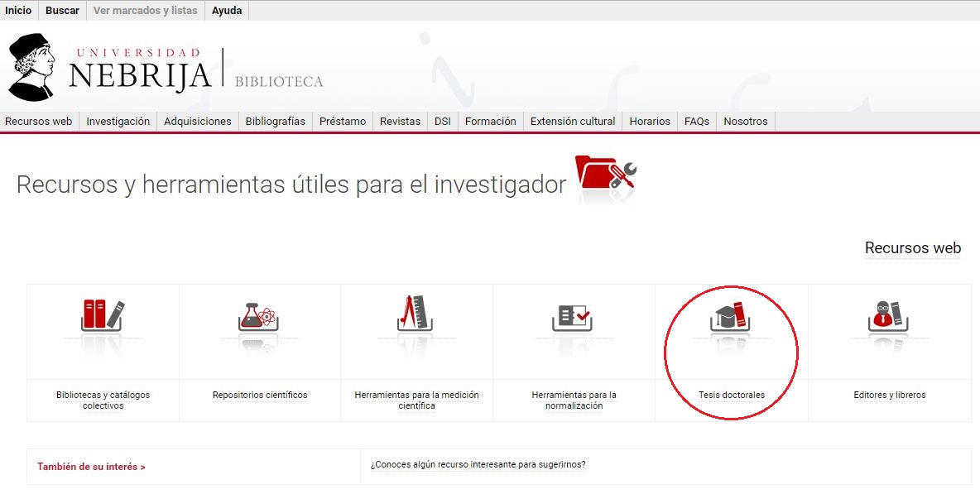Follow the Recursos web heading link
Viewport: 980px width, 494px height.
tap(912, 248)
